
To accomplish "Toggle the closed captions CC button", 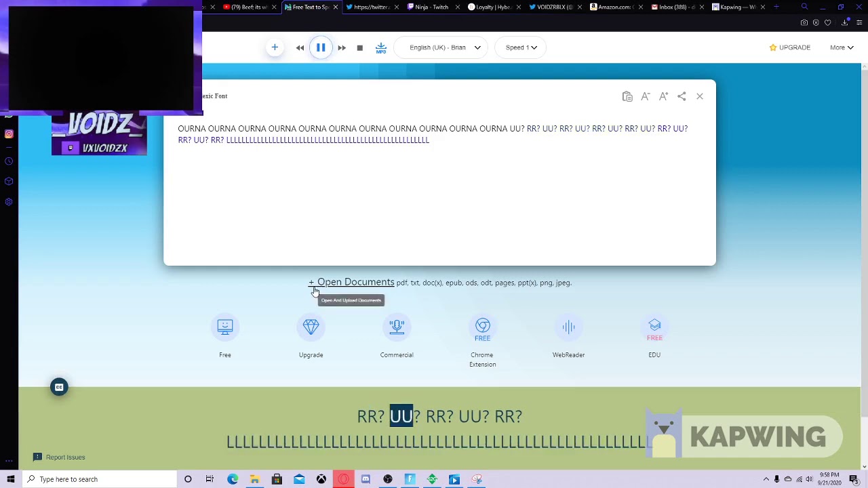I will 59,387.
